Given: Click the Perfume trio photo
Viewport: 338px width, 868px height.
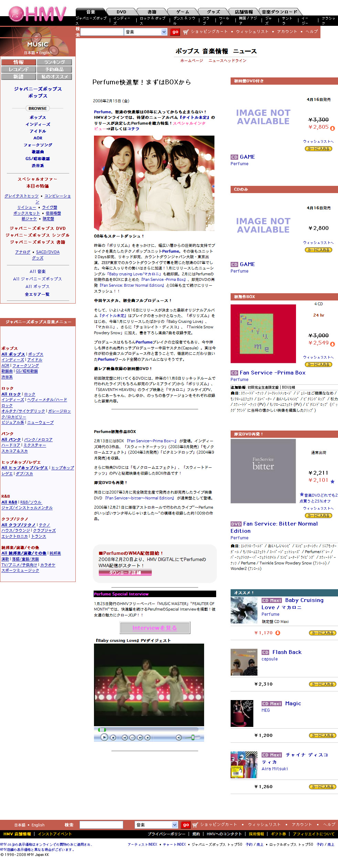Looking at the screenshot, I should click(154, 183).
